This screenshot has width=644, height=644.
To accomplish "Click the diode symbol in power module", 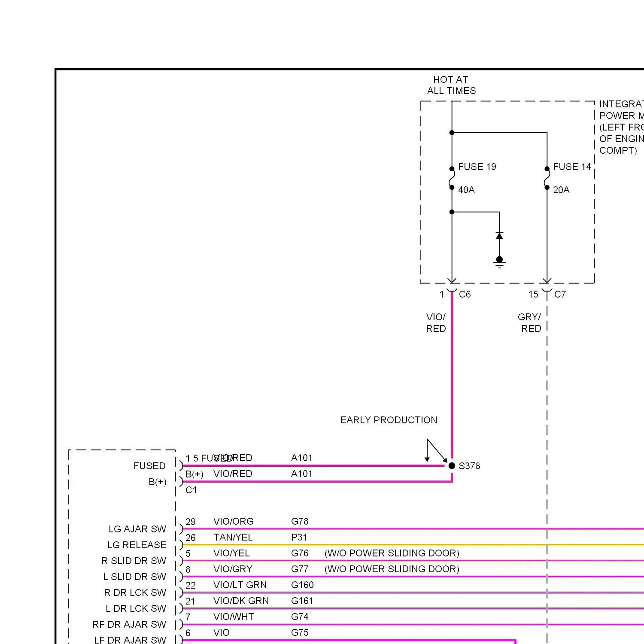I will (499, 236).
